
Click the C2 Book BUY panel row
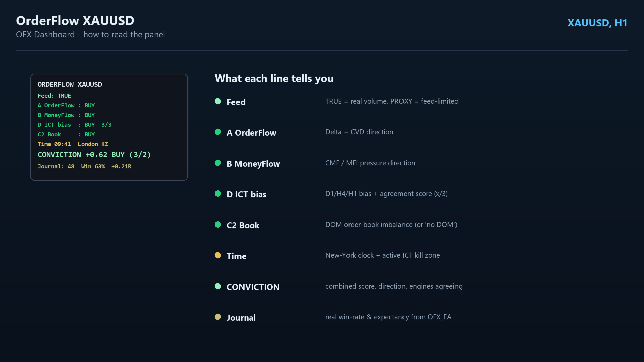point(66,134)
